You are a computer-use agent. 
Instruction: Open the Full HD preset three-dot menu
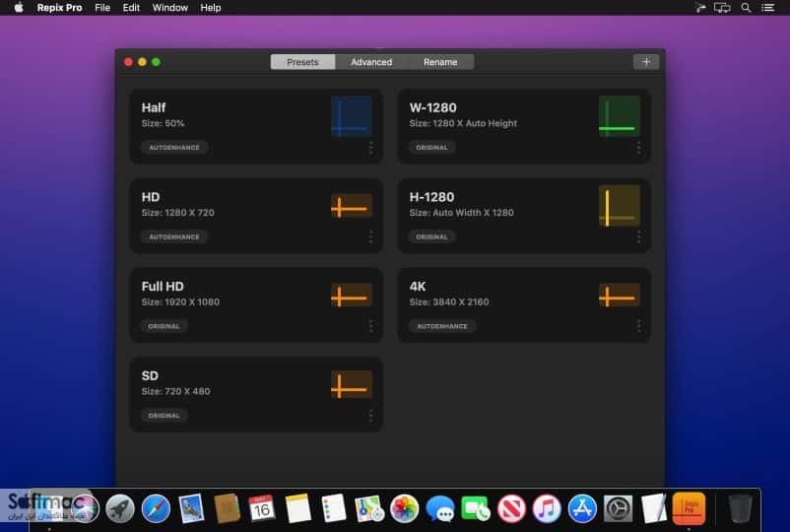pos(370,326)
